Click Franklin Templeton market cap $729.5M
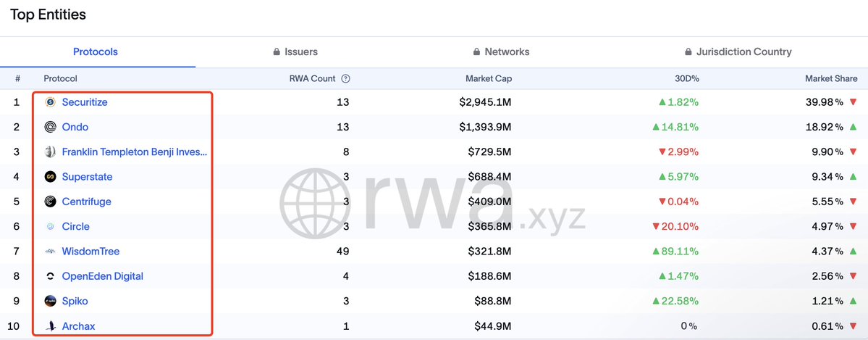The width and height of the screenshot is (868, 340). pyautogui.click(x=489, y=152)
